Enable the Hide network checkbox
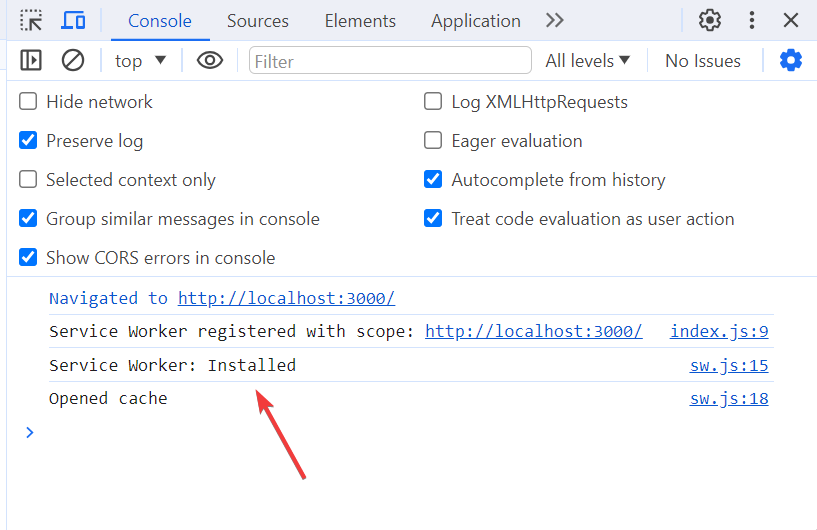This screenshot has width=817, height=530. [x=28, y=102]
